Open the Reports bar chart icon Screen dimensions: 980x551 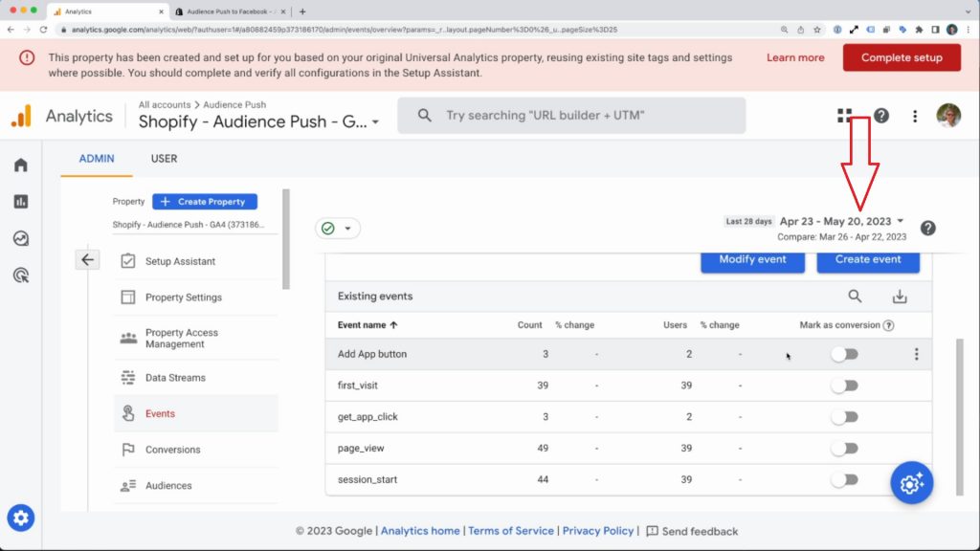tap(21, 202)
